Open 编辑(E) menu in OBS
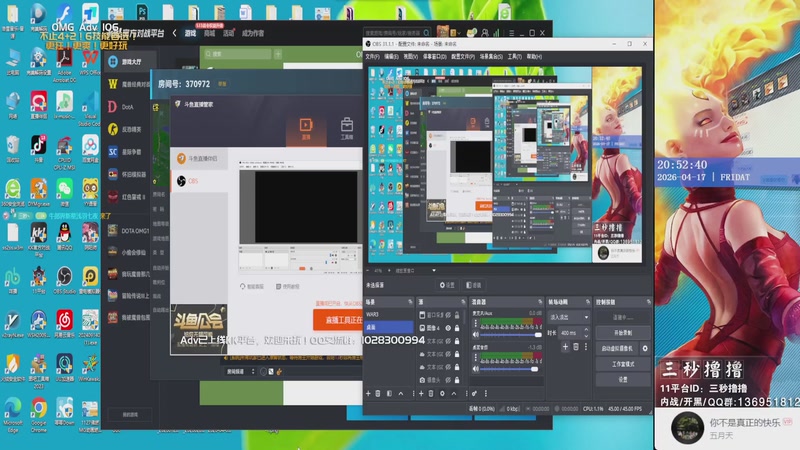The width and height of the screenshot is (800, 450). [x=391, y=57]
